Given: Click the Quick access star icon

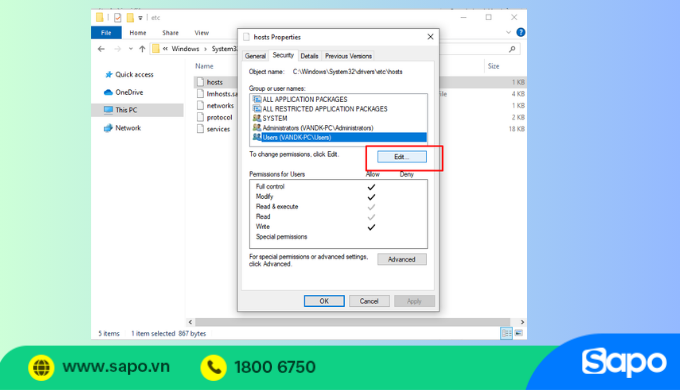Looking at the screenshot, I should [x=108, y=75].
